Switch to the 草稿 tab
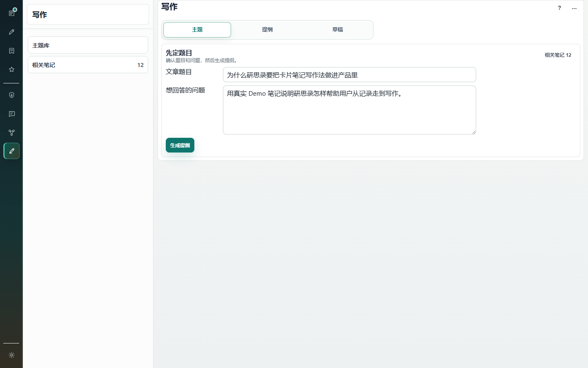Screen dimensions: 588x368 [338, 30]
